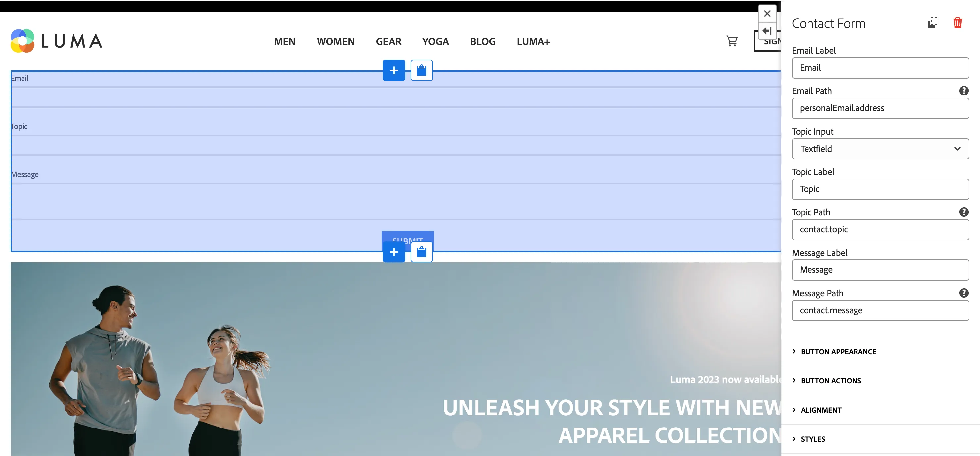
Task: Click the Contact Form panel title
Action: [829, 23]
